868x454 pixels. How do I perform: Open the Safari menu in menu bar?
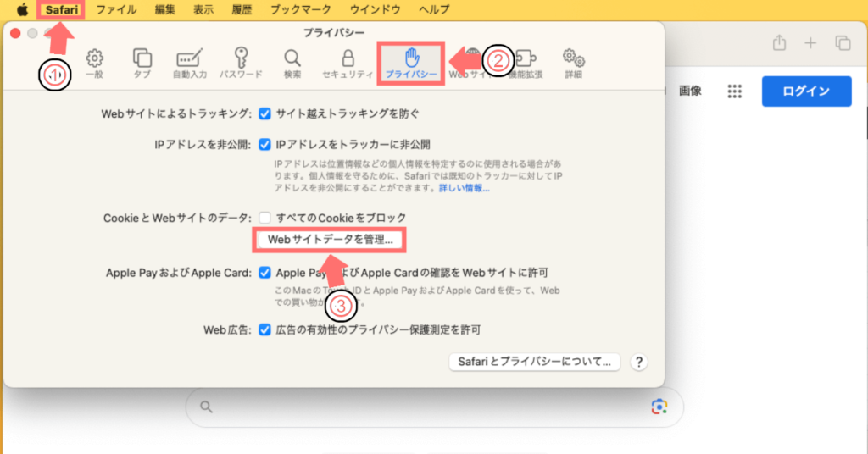[61, 9]
